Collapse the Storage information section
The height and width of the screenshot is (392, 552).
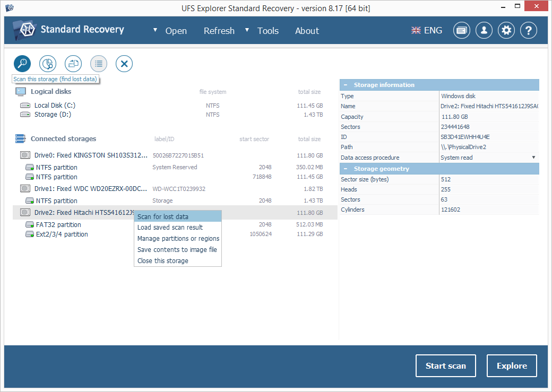point(345,85)
